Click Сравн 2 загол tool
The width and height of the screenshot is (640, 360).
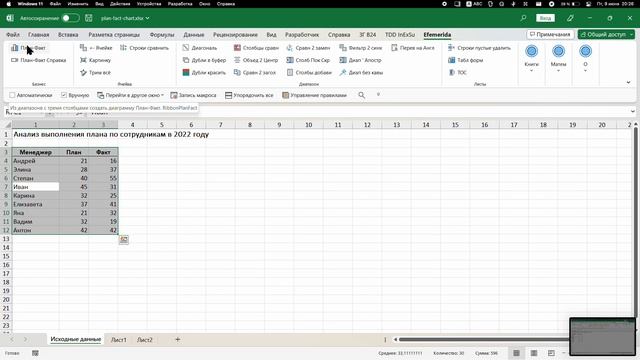[x=255, y=72]
